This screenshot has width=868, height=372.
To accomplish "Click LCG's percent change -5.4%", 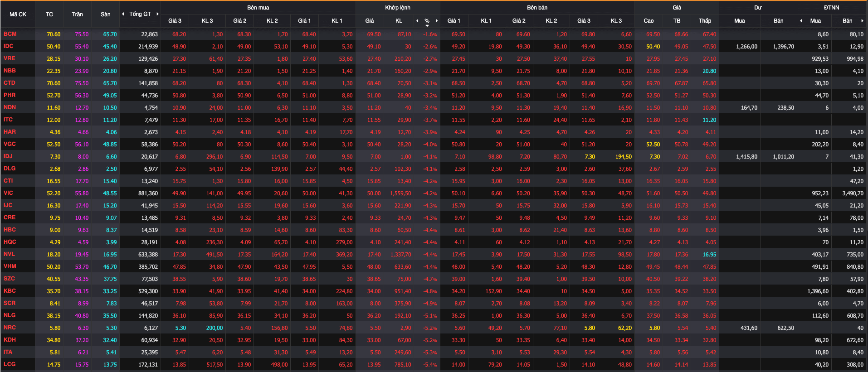I will coord(430,365).
